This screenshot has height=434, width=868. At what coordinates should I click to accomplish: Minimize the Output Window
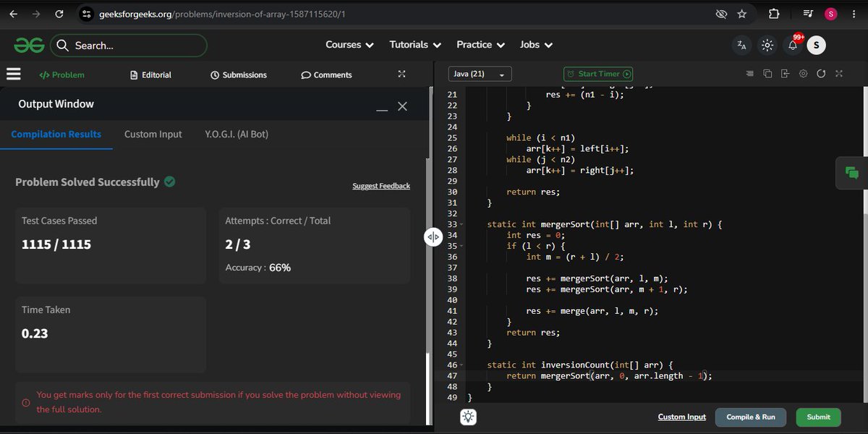coord(382,110)
